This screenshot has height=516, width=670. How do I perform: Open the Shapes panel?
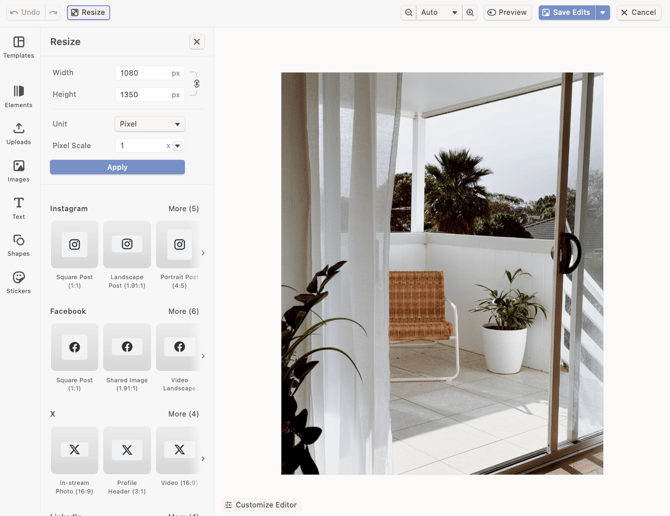coord(18,245)
